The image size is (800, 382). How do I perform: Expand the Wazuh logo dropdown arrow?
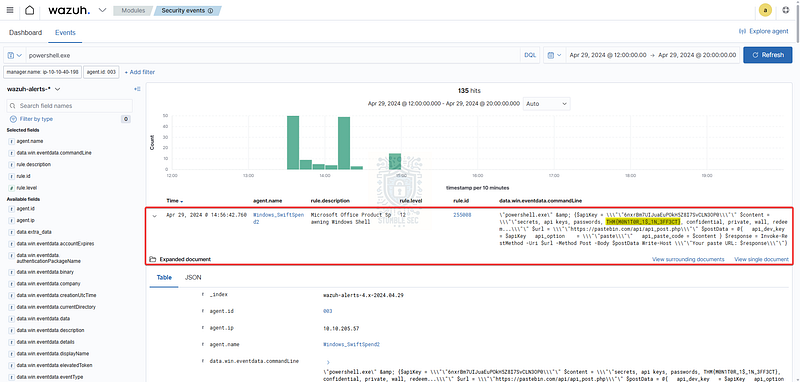click(x=102, y=10)
